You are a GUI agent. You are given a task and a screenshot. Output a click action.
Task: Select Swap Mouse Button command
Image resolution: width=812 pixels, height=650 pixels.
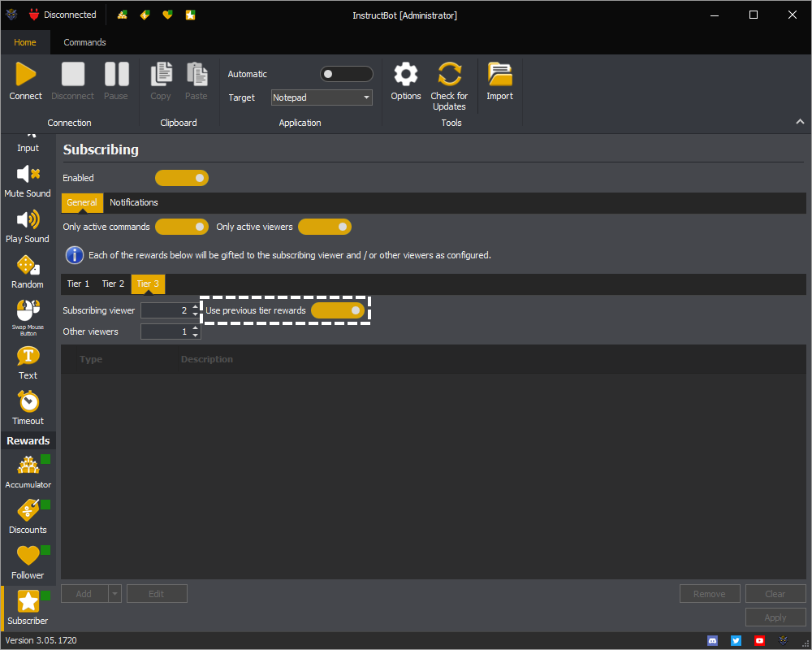point(28,318)
